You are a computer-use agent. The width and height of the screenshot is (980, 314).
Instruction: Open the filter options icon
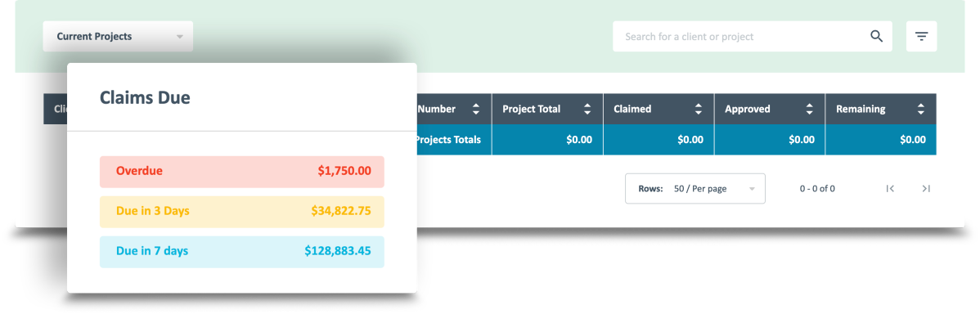[x=921, y=36]
